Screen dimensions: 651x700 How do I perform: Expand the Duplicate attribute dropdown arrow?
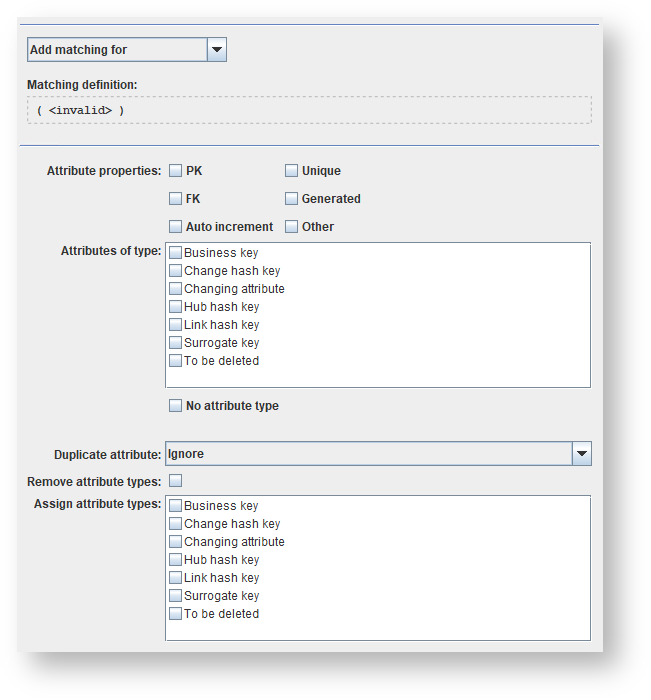tap(581, 454)
